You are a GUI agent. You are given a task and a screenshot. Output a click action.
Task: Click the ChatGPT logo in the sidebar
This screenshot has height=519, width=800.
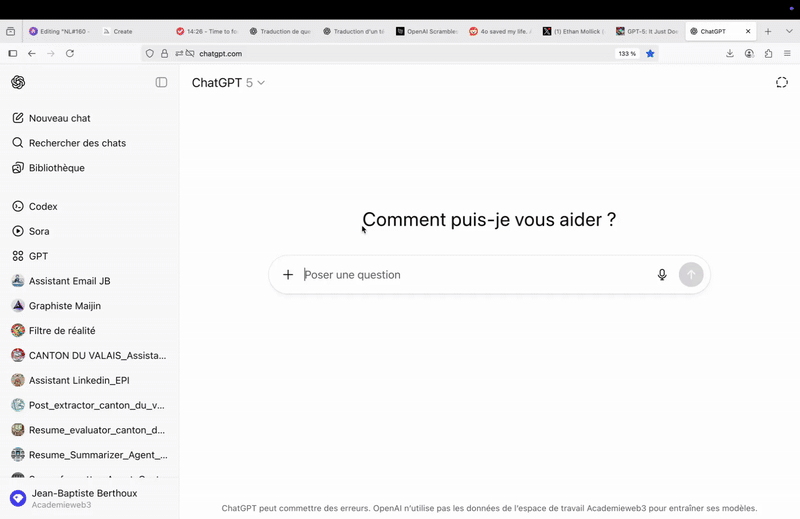click(18, 82)
